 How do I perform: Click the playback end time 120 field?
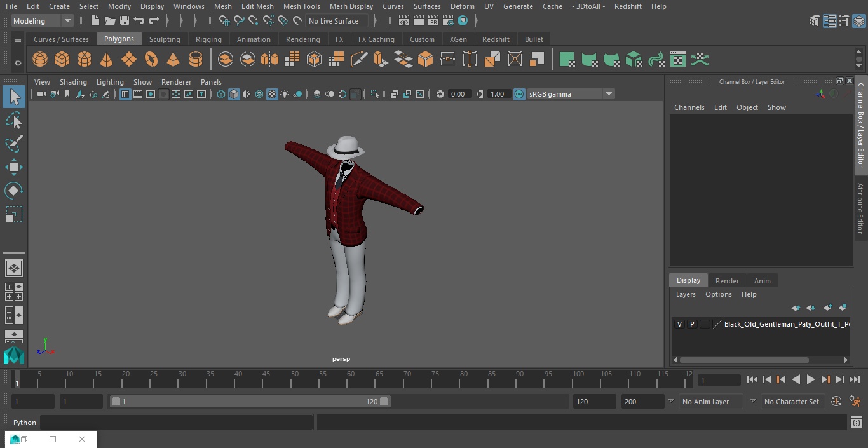[594, 402]
